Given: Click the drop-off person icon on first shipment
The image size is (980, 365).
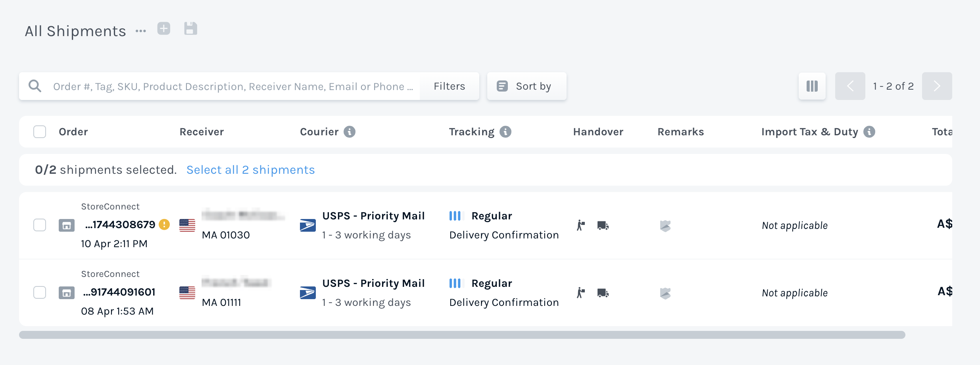Looking at the screenshot, I should click(581, 225).
